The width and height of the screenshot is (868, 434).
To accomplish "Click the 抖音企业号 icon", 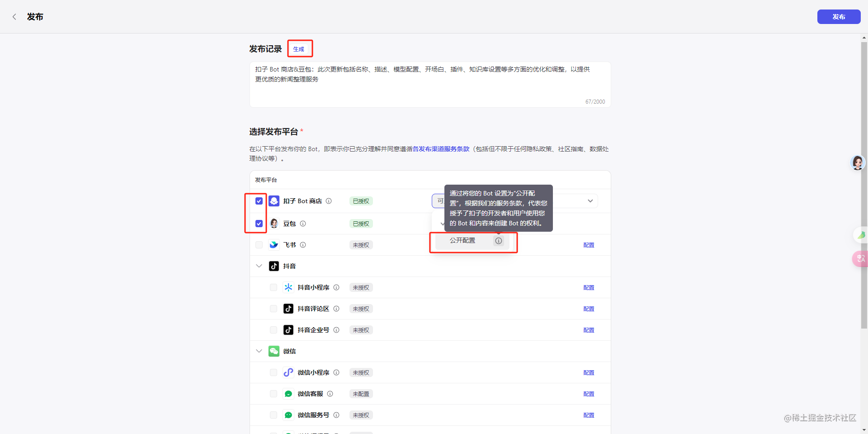I will pos(288,330).
